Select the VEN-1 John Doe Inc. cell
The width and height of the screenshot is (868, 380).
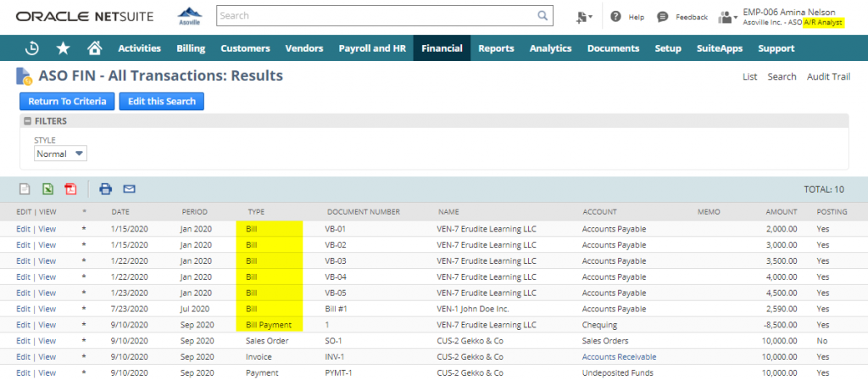(x=473, y=309)
